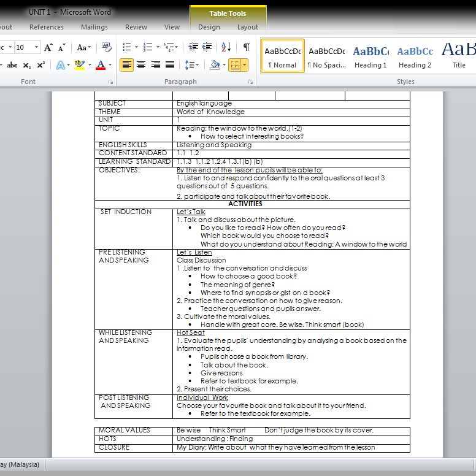This screenshot has width=476, height=476.
Task: Toggle Show/Hide paragraph marks
Action: coord(247,47)
